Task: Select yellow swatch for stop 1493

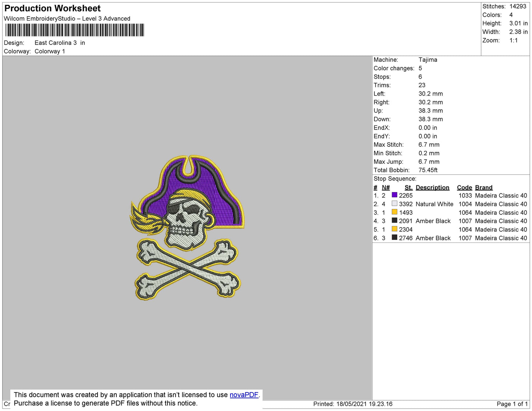Action: [394, 212]
